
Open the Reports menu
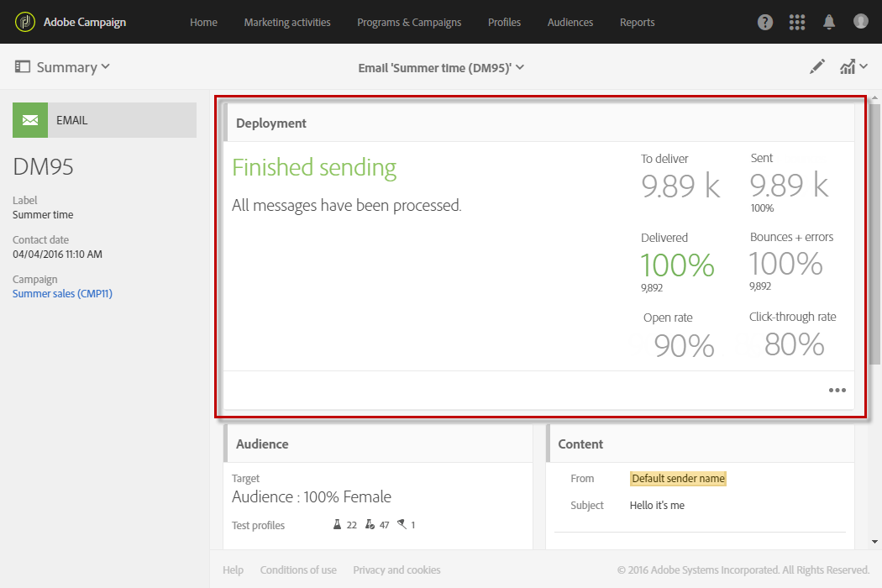tap(638, 23)
